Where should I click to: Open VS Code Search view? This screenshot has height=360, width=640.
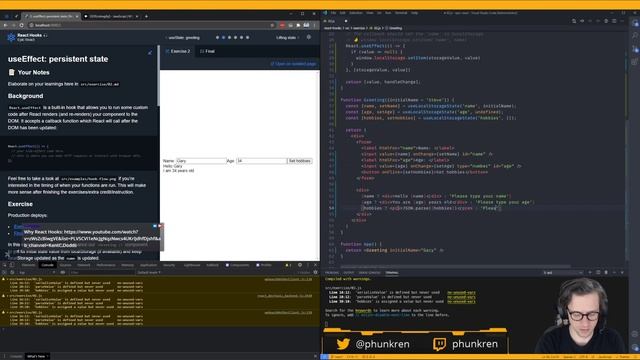(635, 36)
